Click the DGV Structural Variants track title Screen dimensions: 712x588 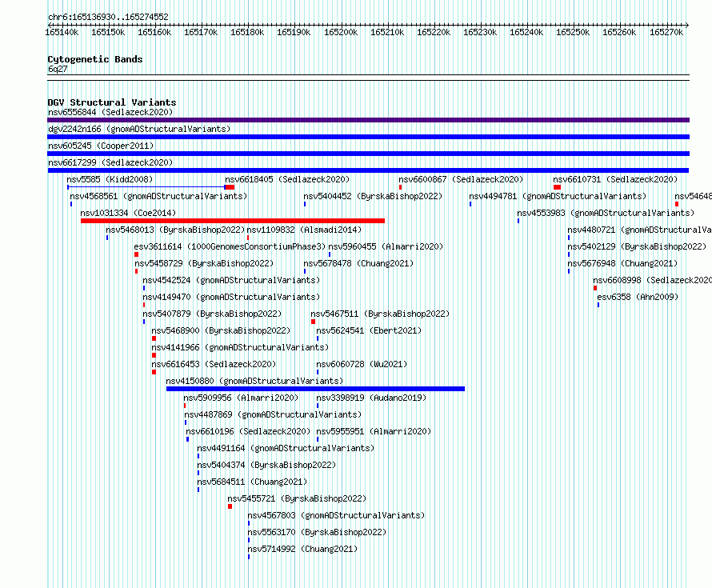112,102
